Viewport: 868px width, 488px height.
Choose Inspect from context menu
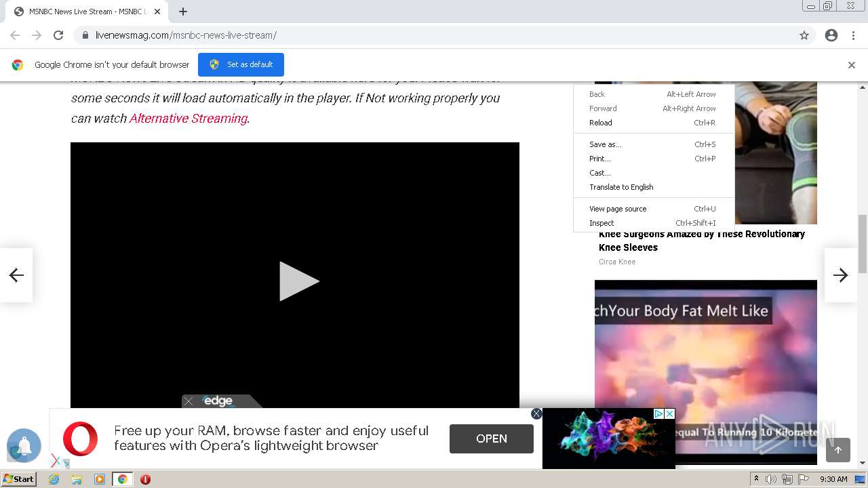tap(654, 223)
